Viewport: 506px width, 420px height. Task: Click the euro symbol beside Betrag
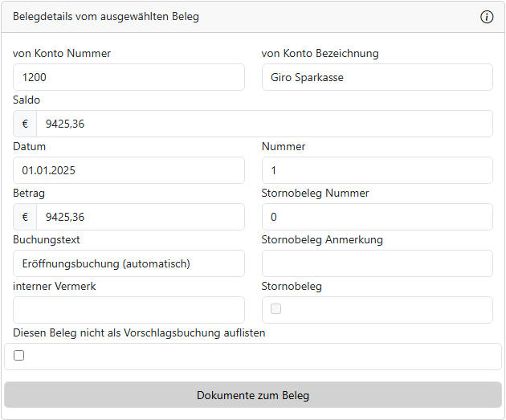[x=25, y=217]
